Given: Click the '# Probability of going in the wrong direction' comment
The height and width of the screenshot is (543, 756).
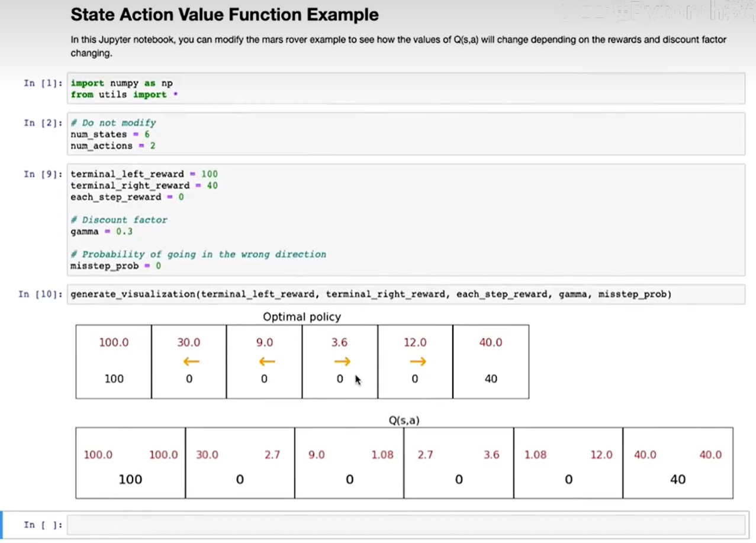Looking at the screenshot, I should point(198,254).
